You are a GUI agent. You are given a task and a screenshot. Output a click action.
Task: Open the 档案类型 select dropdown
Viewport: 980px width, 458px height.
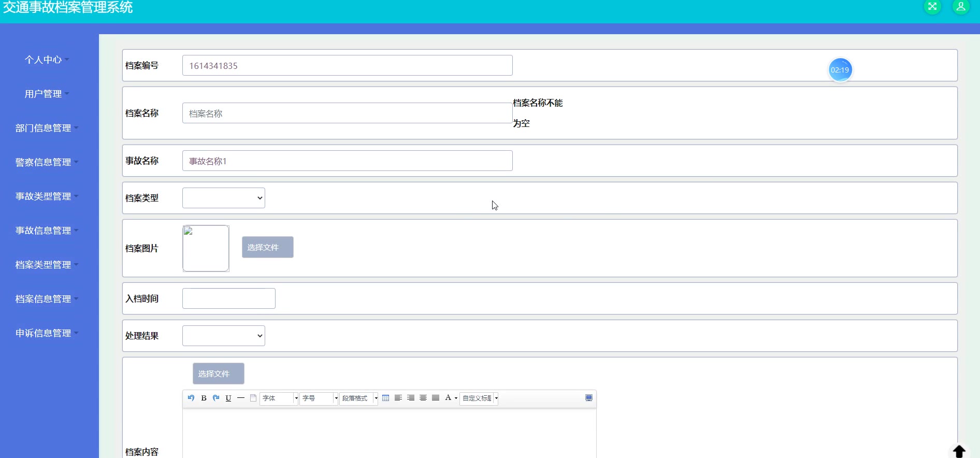tap(224, 198)
